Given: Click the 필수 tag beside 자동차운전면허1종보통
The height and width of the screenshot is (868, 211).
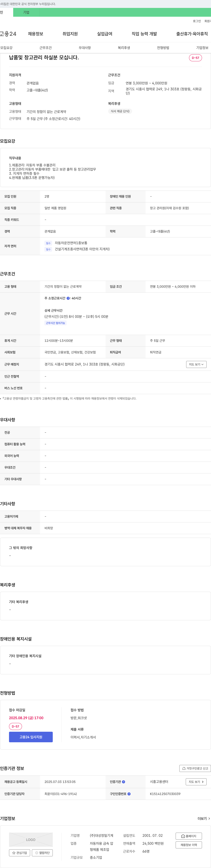Looking at the screenshot, I should pos(48,243).
